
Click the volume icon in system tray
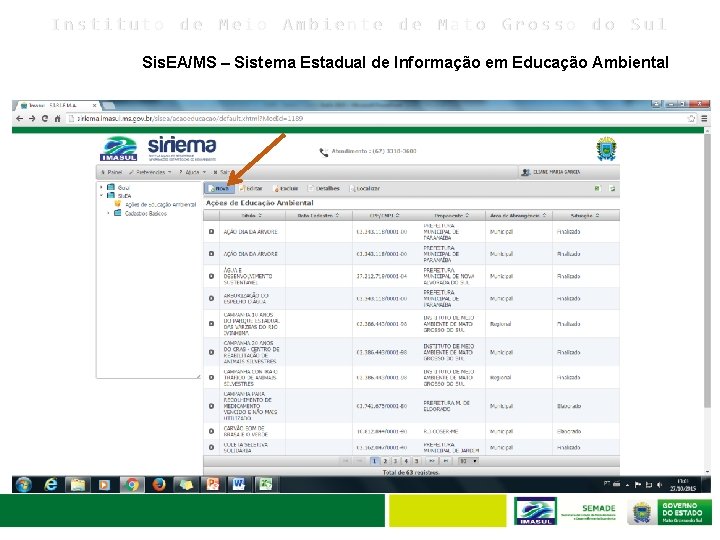pos(659,484)
